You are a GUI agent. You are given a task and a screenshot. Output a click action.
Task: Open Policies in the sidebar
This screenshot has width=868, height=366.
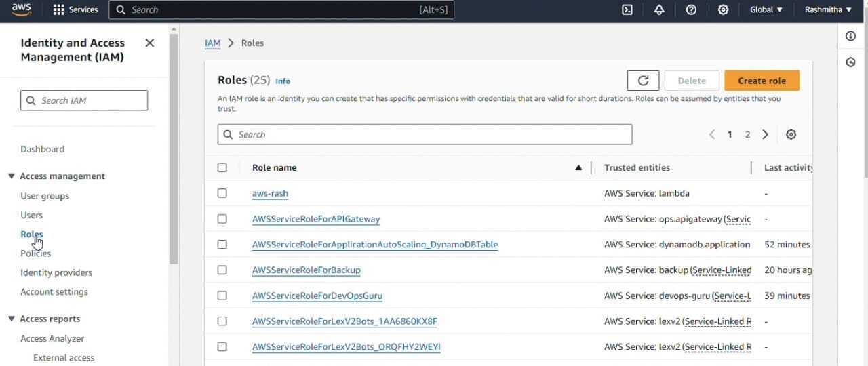click(x=35, y=253)
